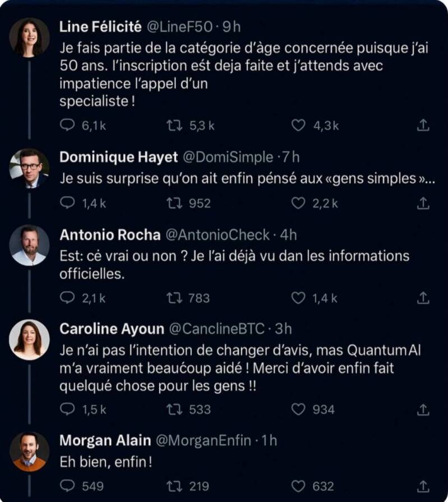The image size is (448, 502).
Task: Like Line Félicité's tweet
Action: point(298,126)
